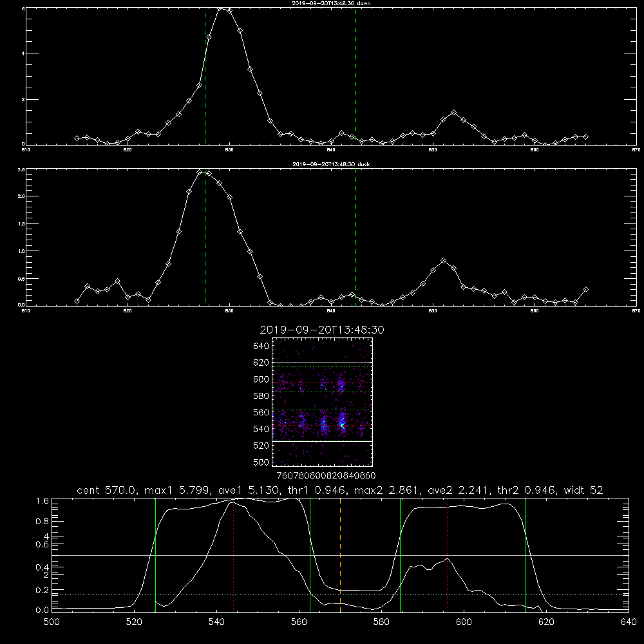Viewport: 644px width, 644px height.
Task: Click the 600 x-axis label of the bottom plot
Action: [464, 622]
